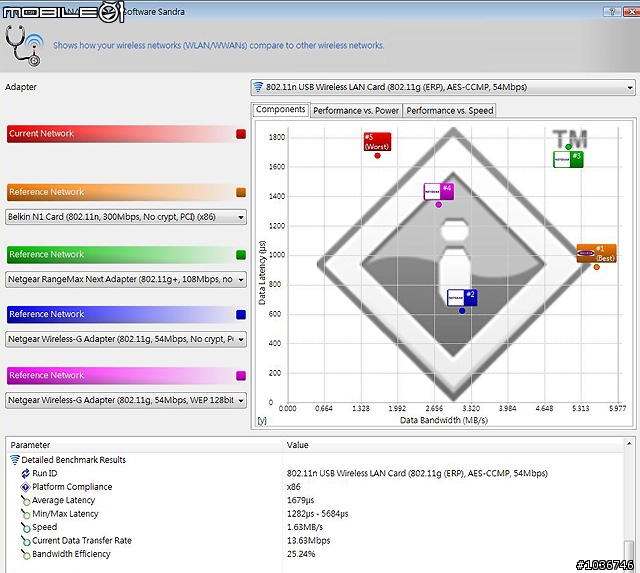Select the Run ID row label

44,473
